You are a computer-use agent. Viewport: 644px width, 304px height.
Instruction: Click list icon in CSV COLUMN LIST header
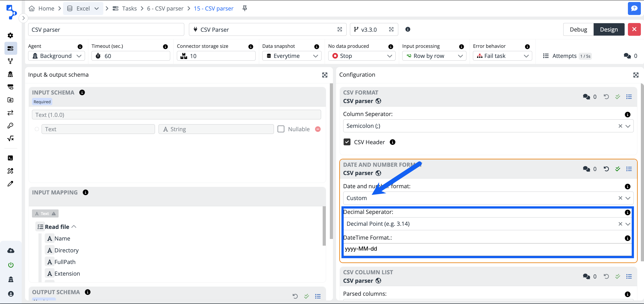[629, 276]
